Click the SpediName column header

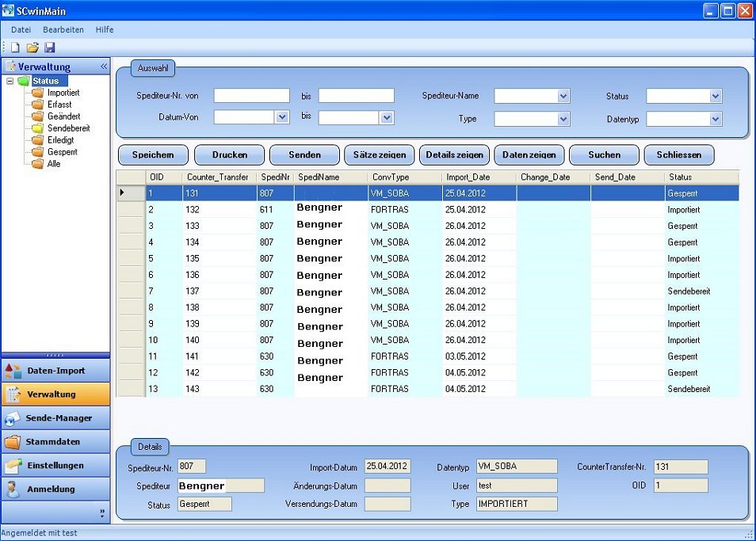click(330, 177)
